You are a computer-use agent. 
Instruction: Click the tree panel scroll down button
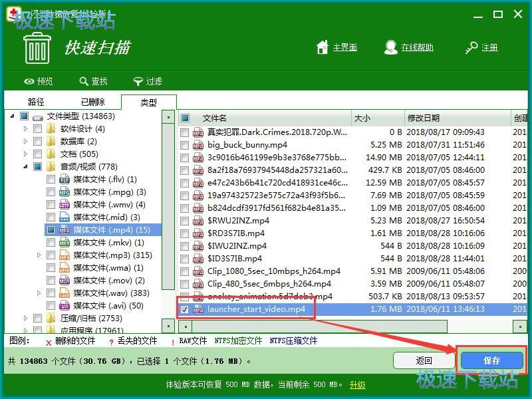pos(168,327)
